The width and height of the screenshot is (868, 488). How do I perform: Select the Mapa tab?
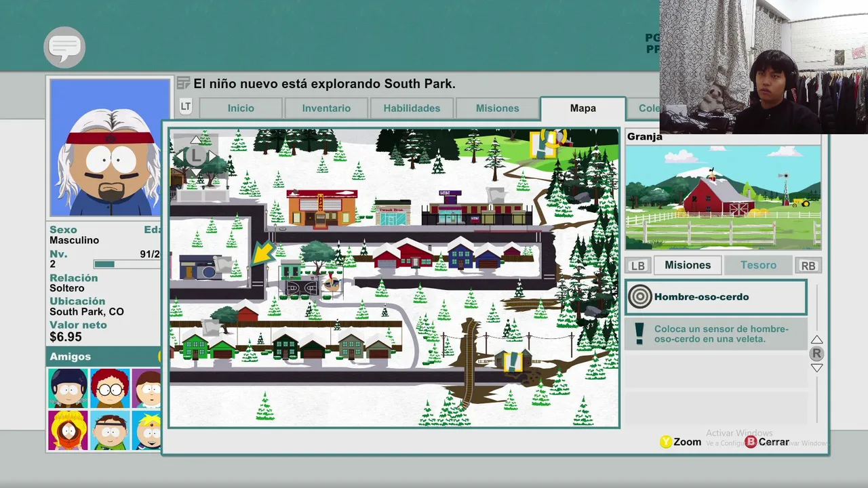[583, 108]
